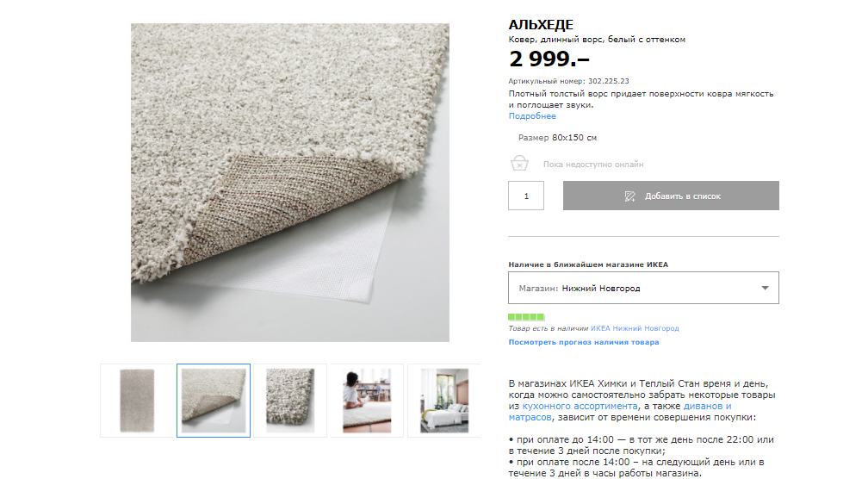Open the Подробнее link
This screenshot has width=868, height=479.
(532, 116)
